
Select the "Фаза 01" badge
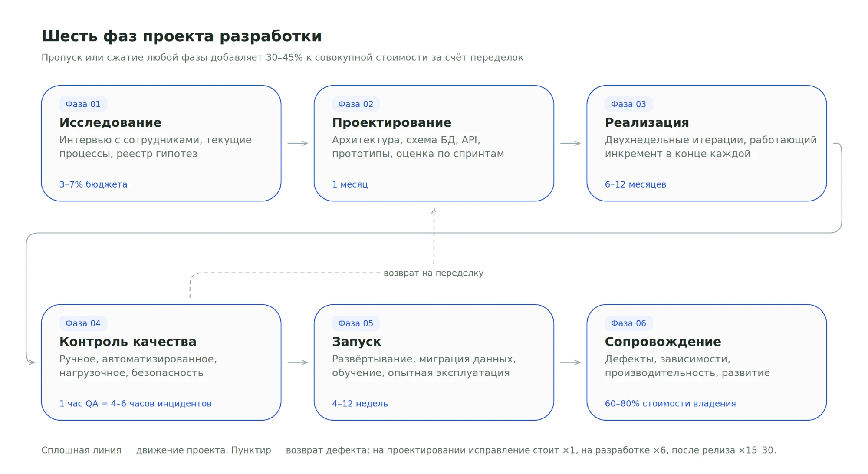(x=83, y=104)
